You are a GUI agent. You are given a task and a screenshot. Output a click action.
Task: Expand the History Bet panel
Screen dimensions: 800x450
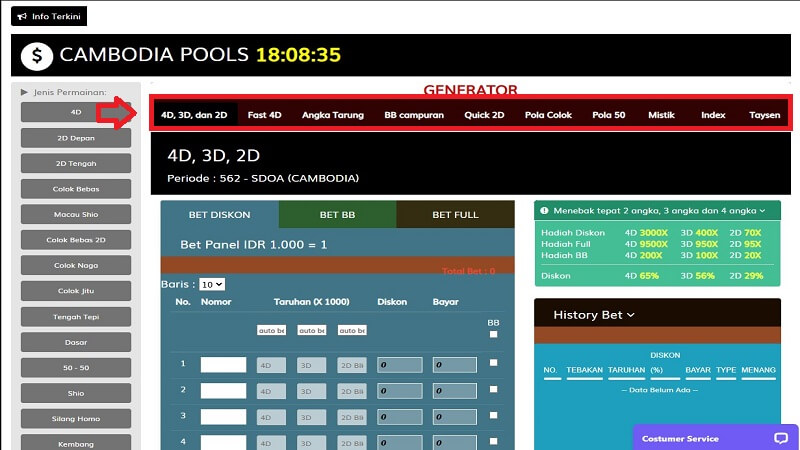point(594,315)
